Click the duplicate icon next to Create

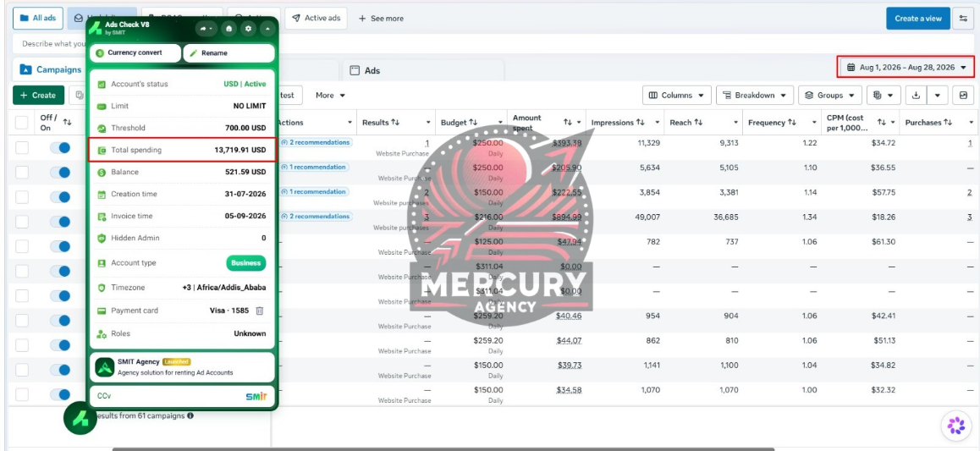(x=79, y=96)
